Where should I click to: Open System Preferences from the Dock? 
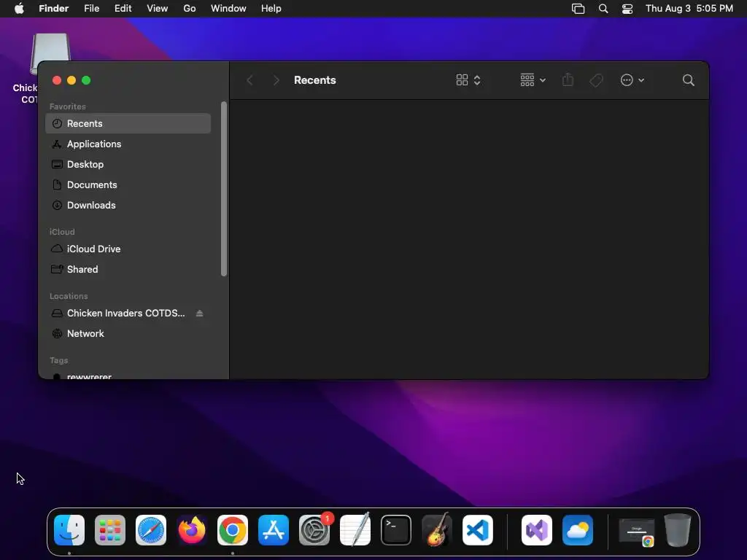(x=314, y=530)
